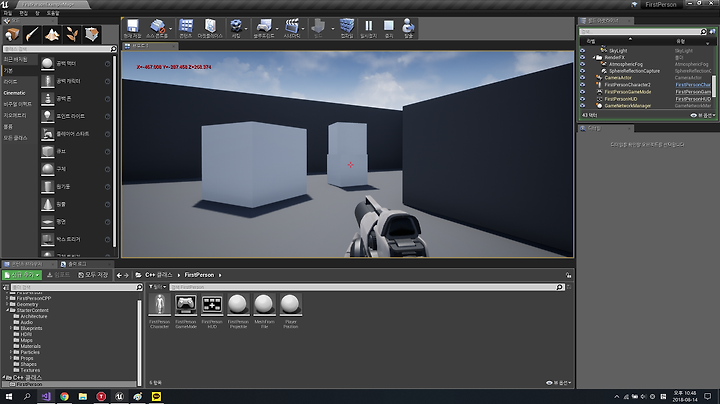
Task: Select the Place mode icon in Modes panel
Action: tap(12, 34)
